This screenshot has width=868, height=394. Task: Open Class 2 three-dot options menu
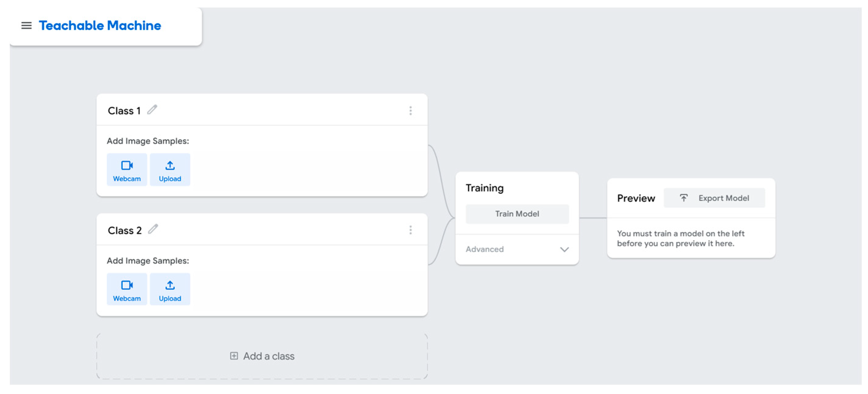410,230
